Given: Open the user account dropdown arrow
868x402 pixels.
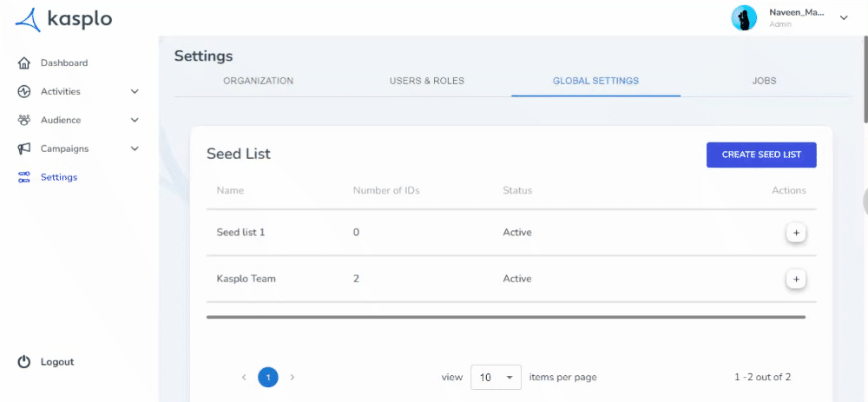Looking at the screenshot, I should tap(844, 17).
